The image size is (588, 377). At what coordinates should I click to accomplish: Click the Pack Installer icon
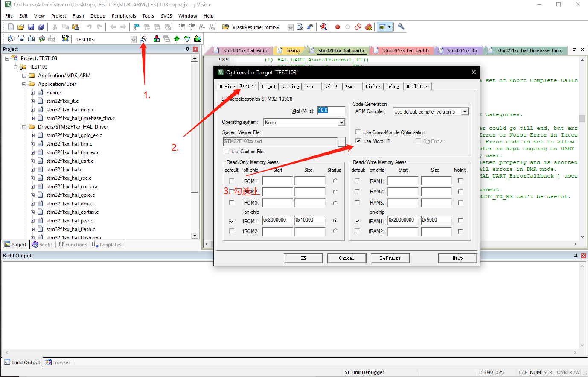click(x=198, y=39)
